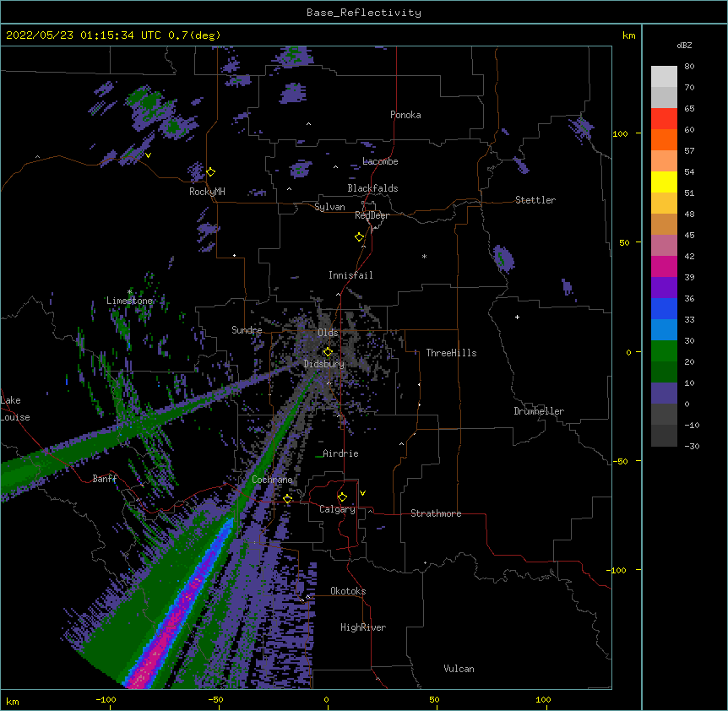Select the magenta 42 dBZ legend swatch

664,266
